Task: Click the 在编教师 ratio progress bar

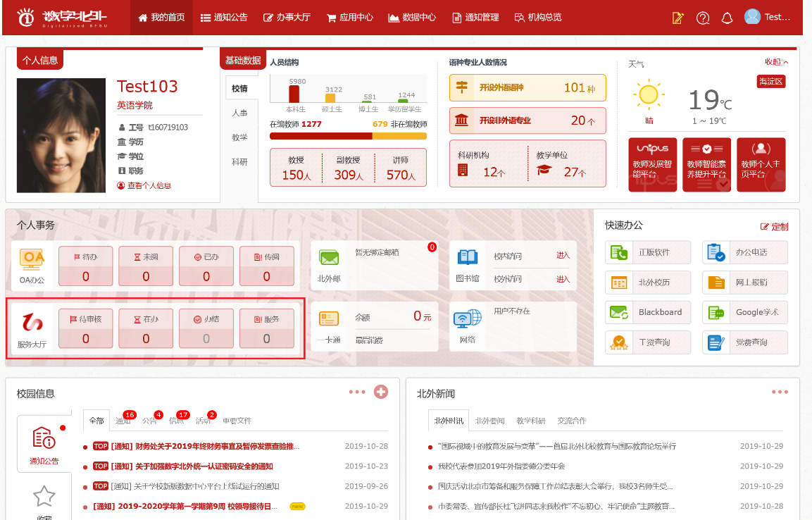Action: click(x=348, y=136)
